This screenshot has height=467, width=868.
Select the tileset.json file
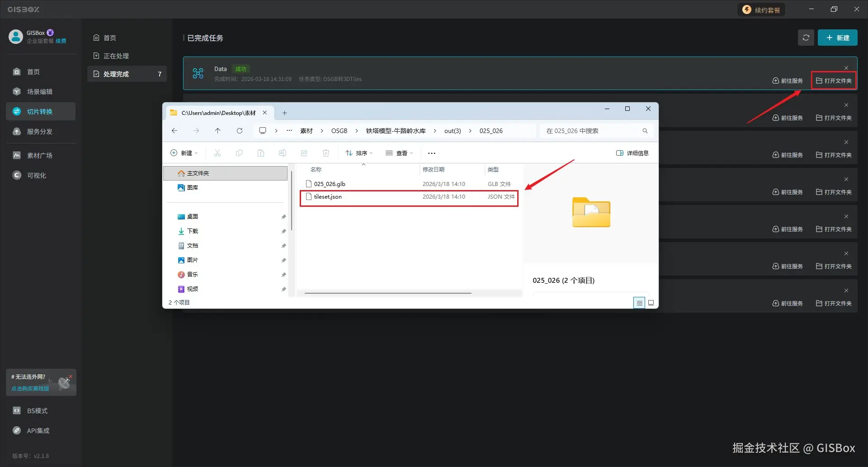[409, 197]
